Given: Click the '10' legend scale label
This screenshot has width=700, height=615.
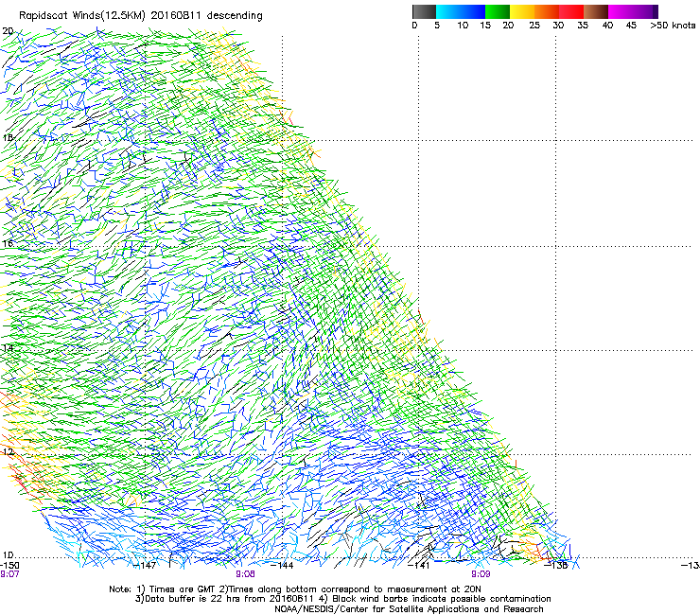Looking at the screenshot, I should pos(463,25).
